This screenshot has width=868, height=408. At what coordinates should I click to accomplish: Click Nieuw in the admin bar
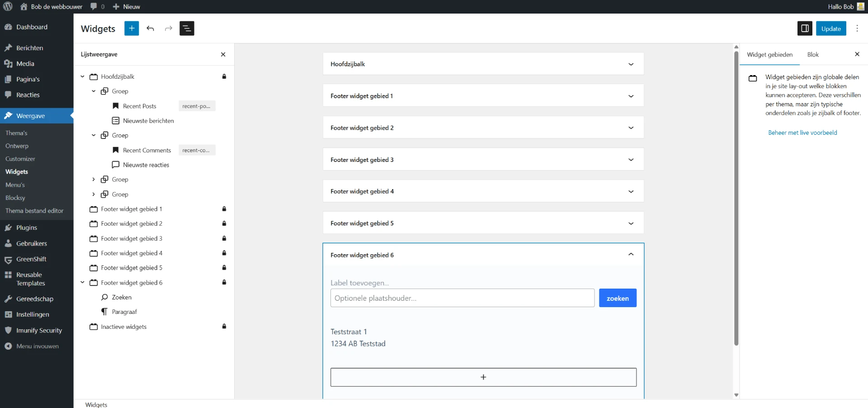(126, 6)
